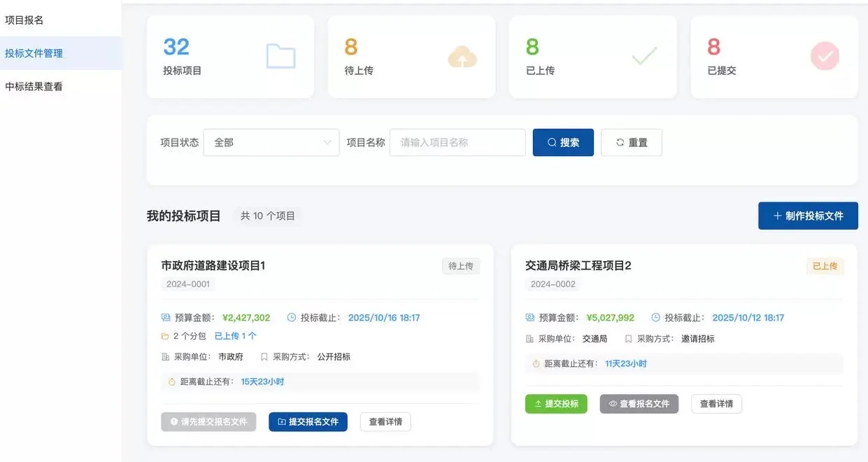展开项目状态下拉框
The height and width of the screenshot is (462, 868).
271,142
